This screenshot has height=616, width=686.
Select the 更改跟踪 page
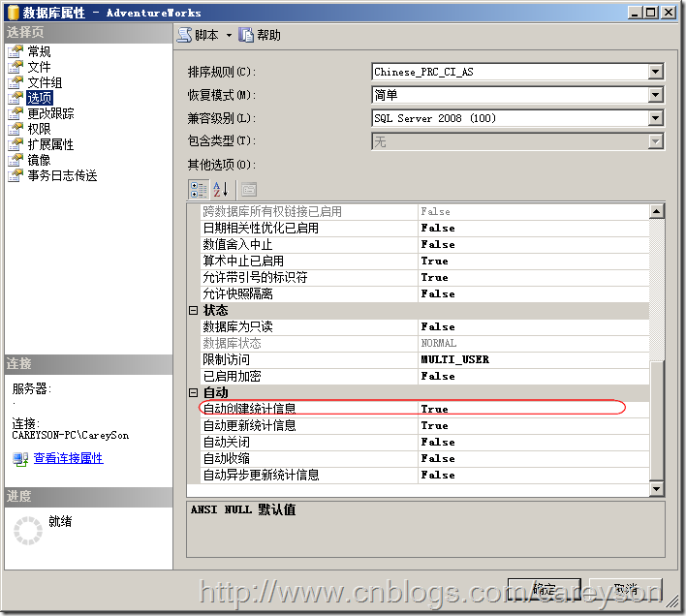tap(50, 113)
